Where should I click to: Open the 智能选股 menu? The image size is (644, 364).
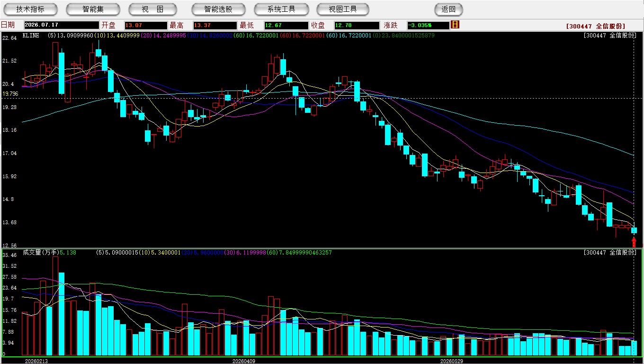(218, 9)
